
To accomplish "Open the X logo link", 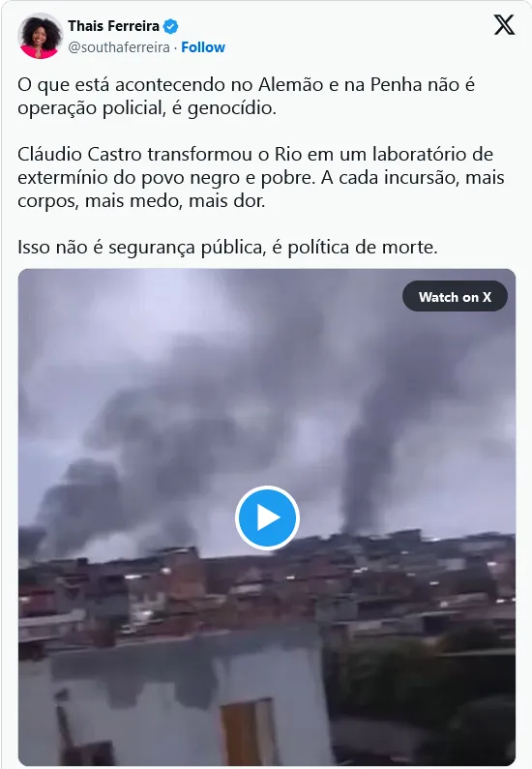I will click(x=504, y=25).
